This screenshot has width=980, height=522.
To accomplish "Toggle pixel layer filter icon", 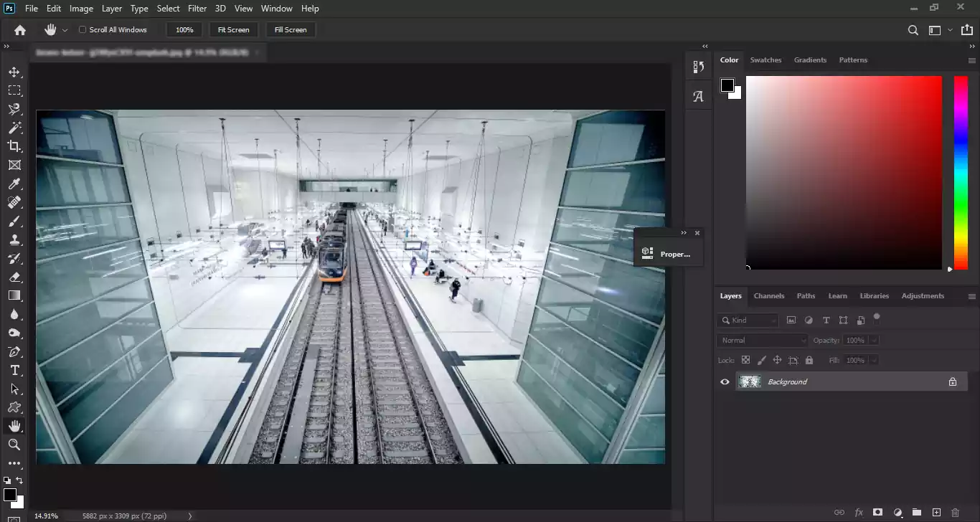I will coord(791,321).
